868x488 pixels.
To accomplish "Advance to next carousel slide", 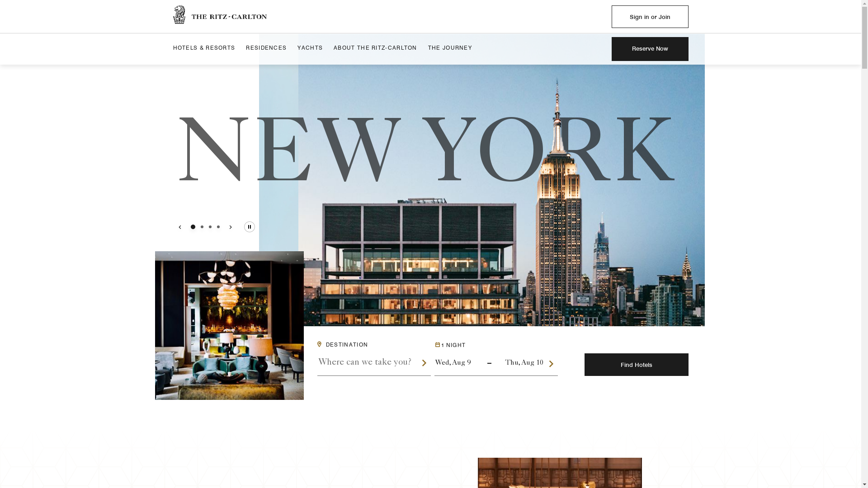I will [231, 227].
